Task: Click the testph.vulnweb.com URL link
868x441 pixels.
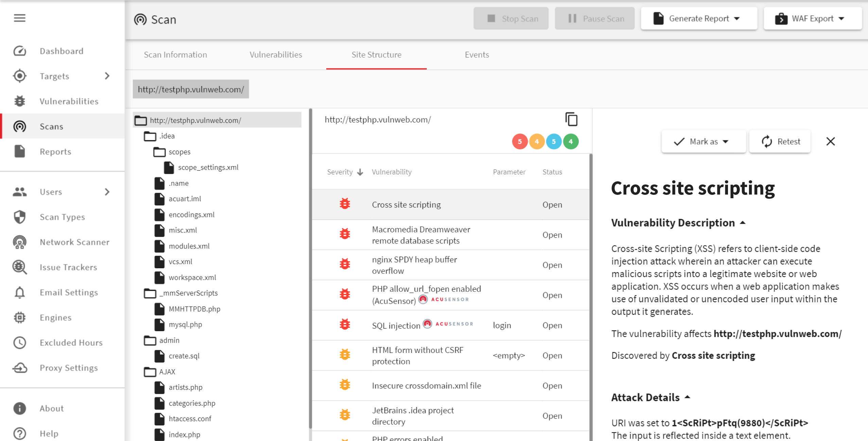Action: click(191, 89)
